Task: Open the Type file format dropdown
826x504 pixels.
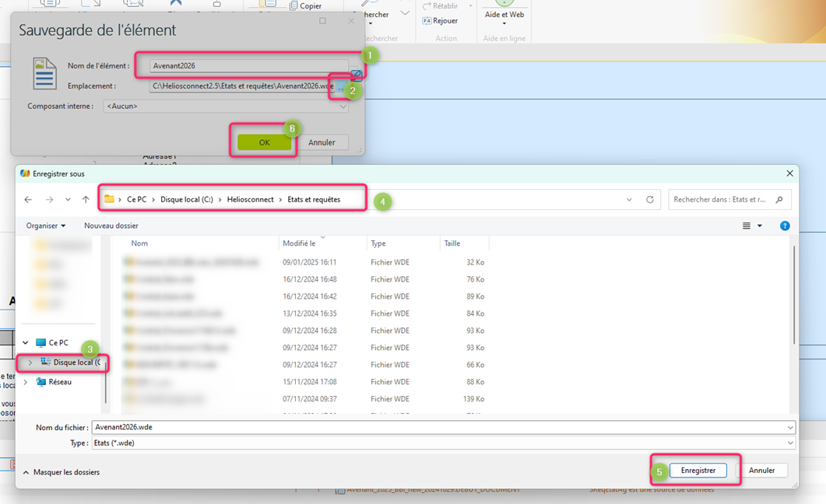Action: (x=790, y=443)
